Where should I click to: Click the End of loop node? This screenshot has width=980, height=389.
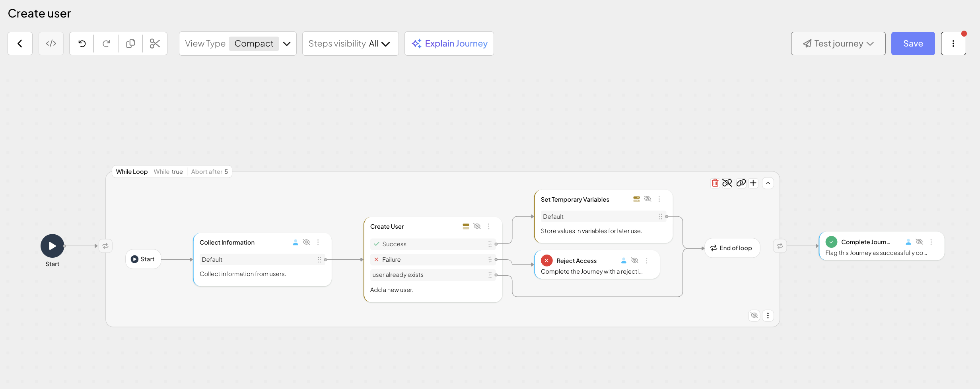(732, 248)
